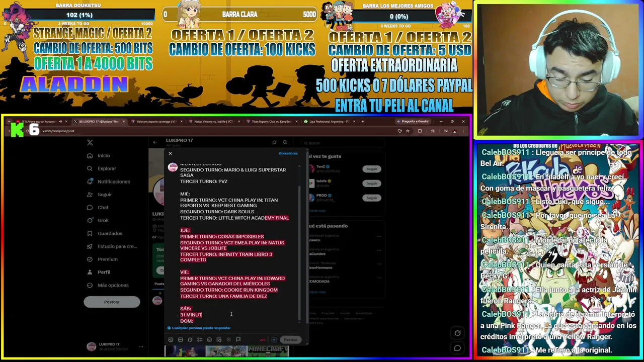Click the Grok icon in the profile header
Screen dimensions: 644x362
pos(274,142)
